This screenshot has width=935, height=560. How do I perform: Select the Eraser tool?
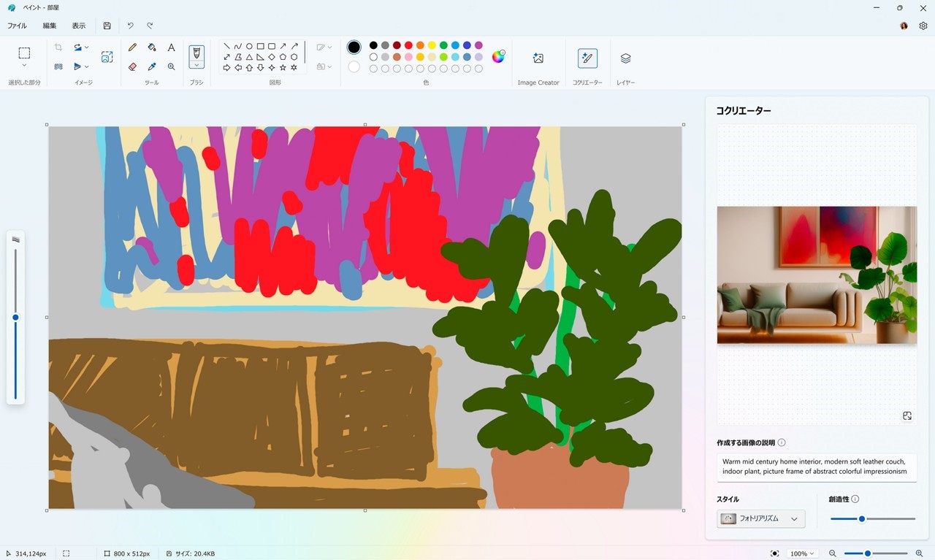[132, 66]
